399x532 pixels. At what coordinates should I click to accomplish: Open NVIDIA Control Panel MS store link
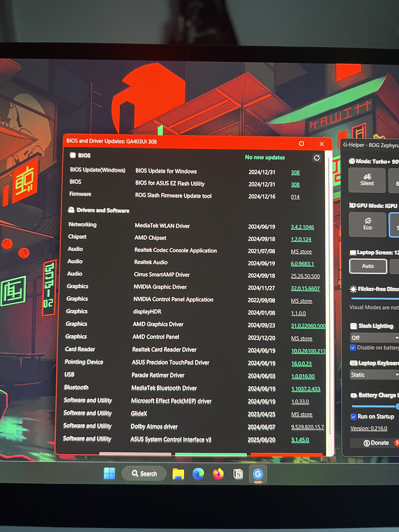[301, 301]
